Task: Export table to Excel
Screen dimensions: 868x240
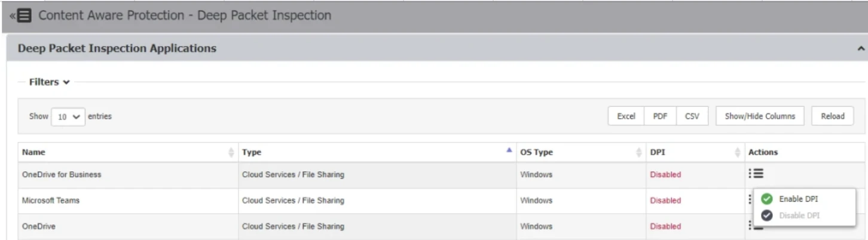Action: point(626,116)
